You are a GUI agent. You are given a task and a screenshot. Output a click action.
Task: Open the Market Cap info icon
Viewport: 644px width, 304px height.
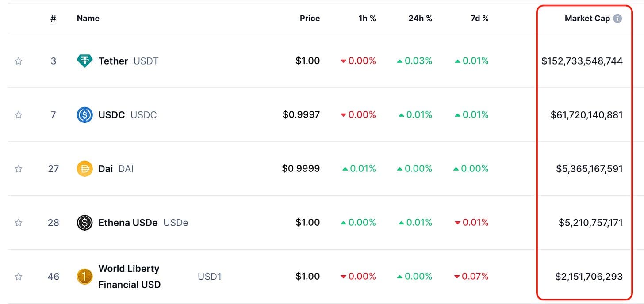[618, 19]
